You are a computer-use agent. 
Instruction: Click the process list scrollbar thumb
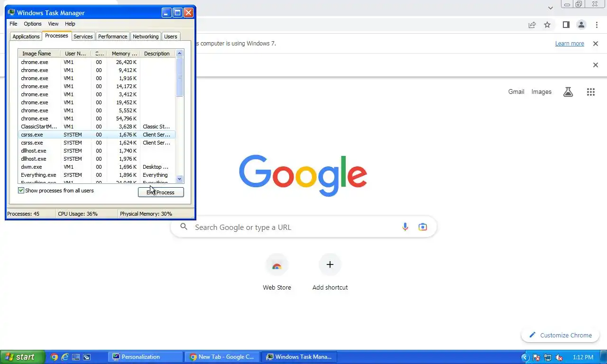point(180,77)
